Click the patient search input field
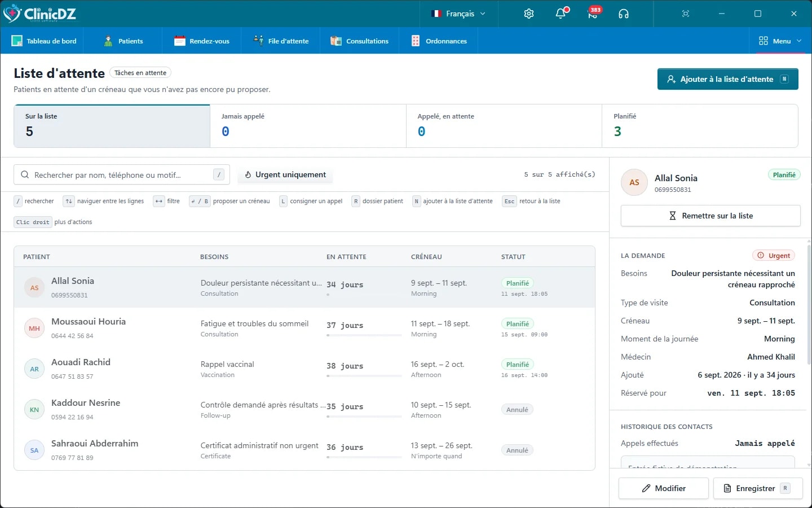The height and width of the screenshot is (508, 812). click(122, 175)
